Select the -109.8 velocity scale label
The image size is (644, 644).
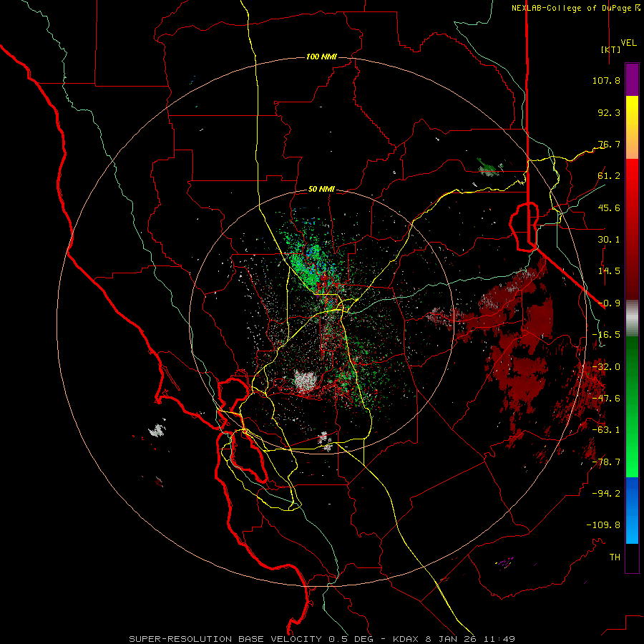604,525
